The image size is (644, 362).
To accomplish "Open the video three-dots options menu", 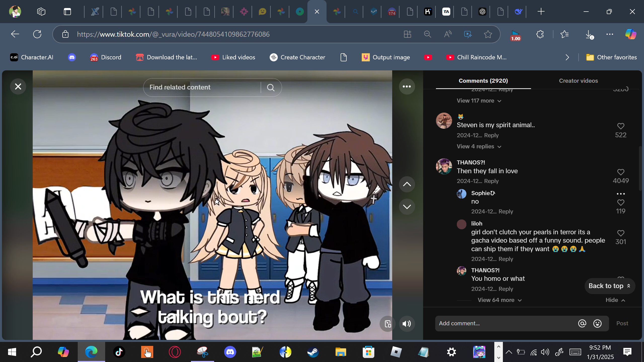I will (407, 86).
